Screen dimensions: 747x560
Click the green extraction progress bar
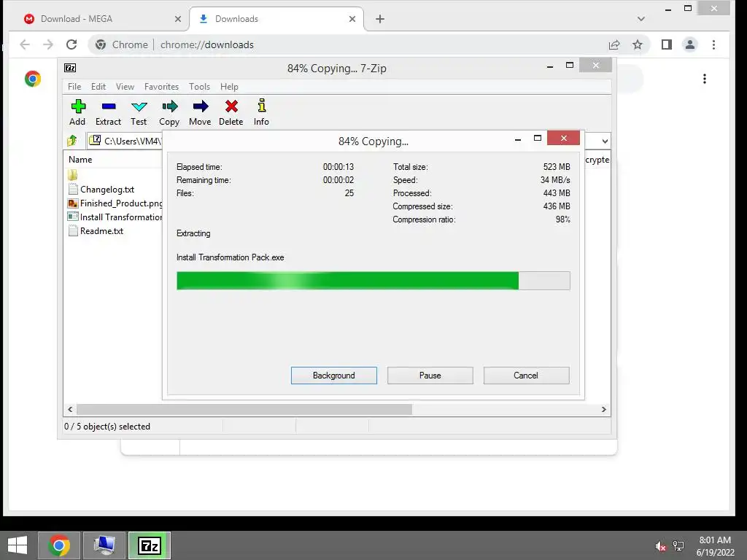pyautogui.click(x=373, y=281)
